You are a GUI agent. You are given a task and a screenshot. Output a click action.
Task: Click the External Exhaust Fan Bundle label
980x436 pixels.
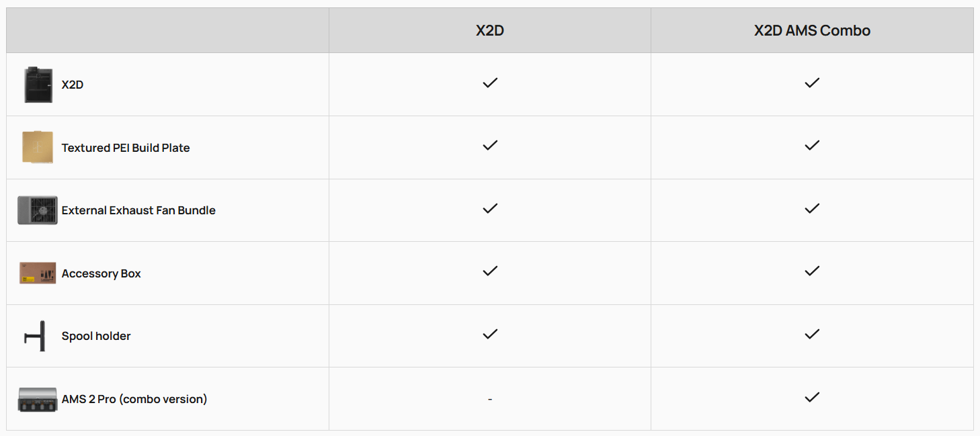138,210
